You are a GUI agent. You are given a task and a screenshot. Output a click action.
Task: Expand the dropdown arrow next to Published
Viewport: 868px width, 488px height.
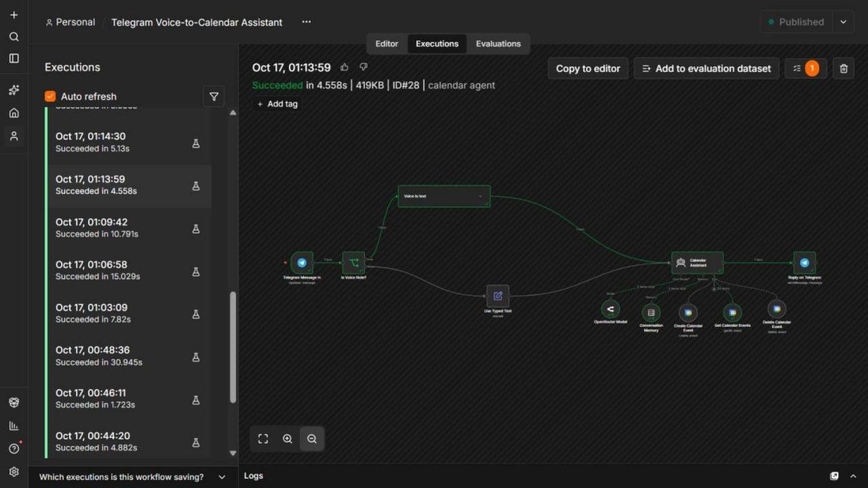[x=844, y=22]
